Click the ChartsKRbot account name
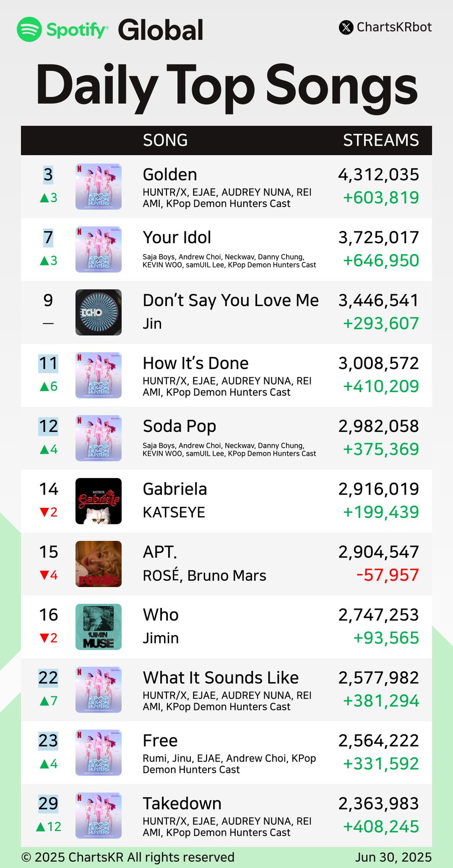This screenshot has height=868, width=453. pyautogui.click(x=394, y=27)
